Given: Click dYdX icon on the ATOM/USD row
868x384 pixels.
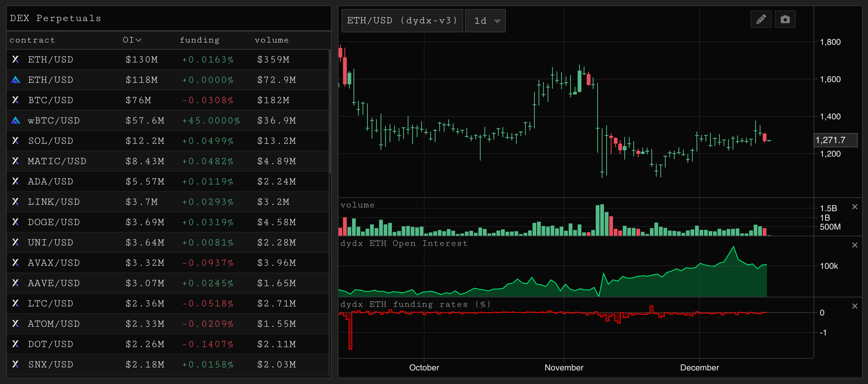Looking at the screenshot, I should (15, 324).
